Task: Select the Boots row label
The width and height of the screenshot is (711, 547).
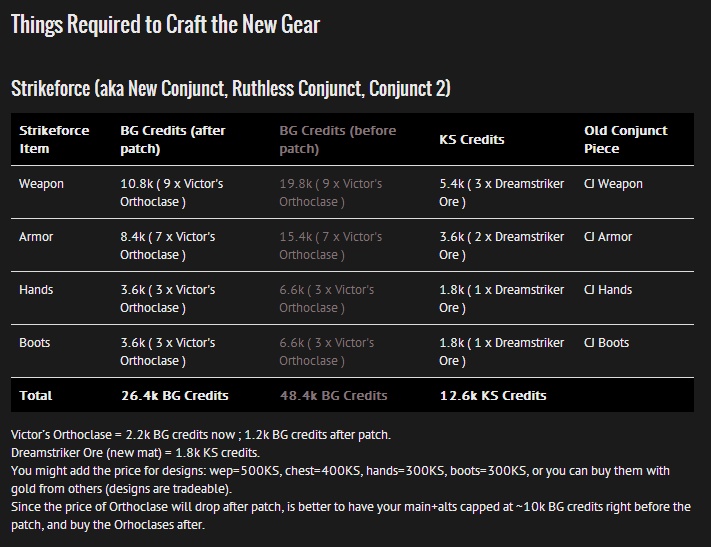Action: click(34, 343)
